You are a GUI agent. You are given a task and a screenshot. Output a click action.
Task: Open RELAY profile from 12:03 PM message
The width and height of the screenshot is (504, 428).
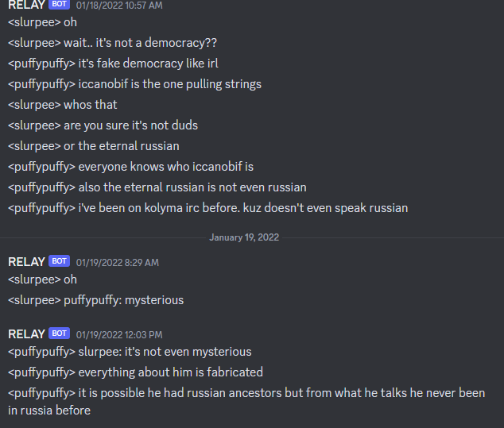26,334
